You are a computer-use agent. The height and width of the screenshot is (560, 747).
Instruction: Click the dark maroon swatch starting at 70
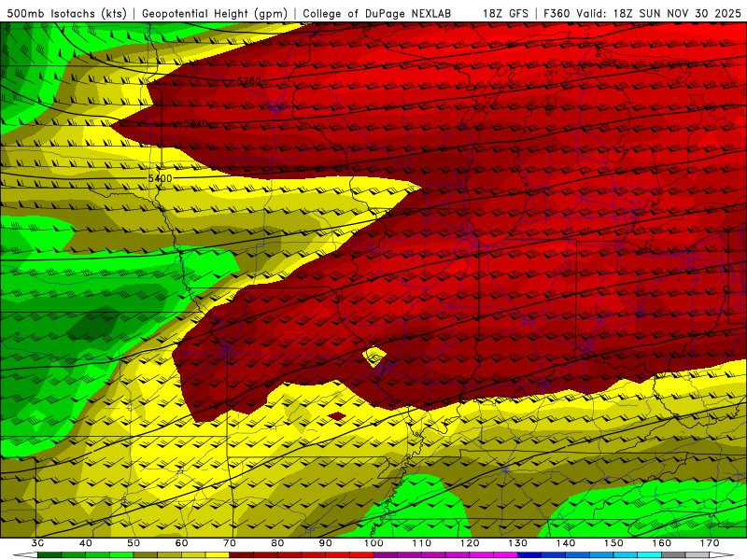point(242,554)
